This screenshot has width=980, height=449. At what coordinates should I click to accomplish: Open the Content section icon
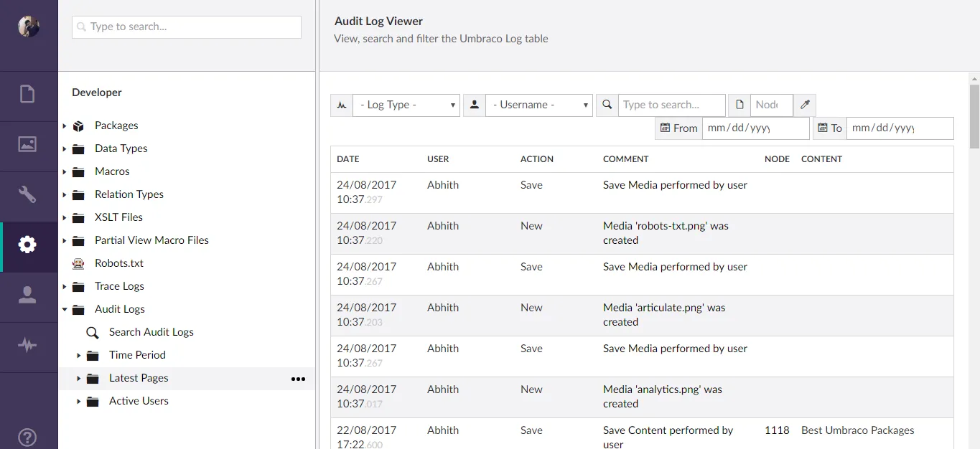click(27, 94)
